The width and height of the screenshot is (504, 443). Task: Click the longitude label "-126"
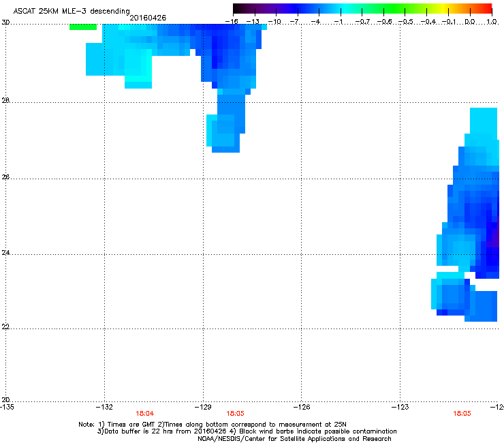[x=302, y=407]
